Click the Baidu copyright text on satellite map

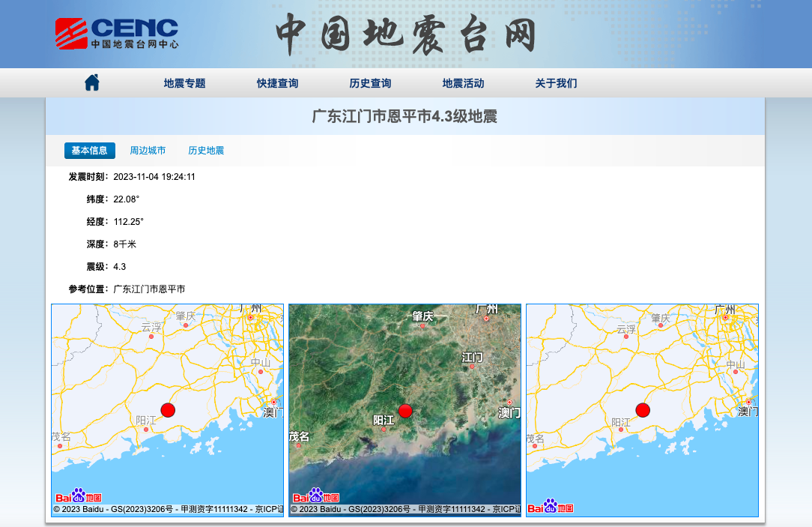tap(405, 509)
